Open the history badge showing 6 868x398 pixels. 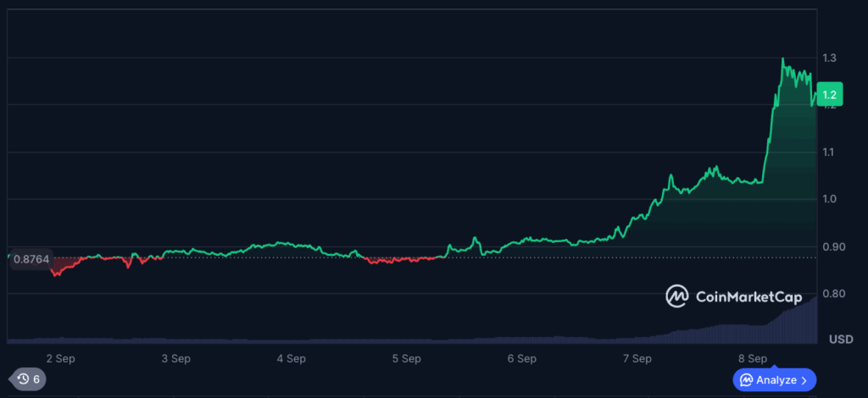[29, 379]
